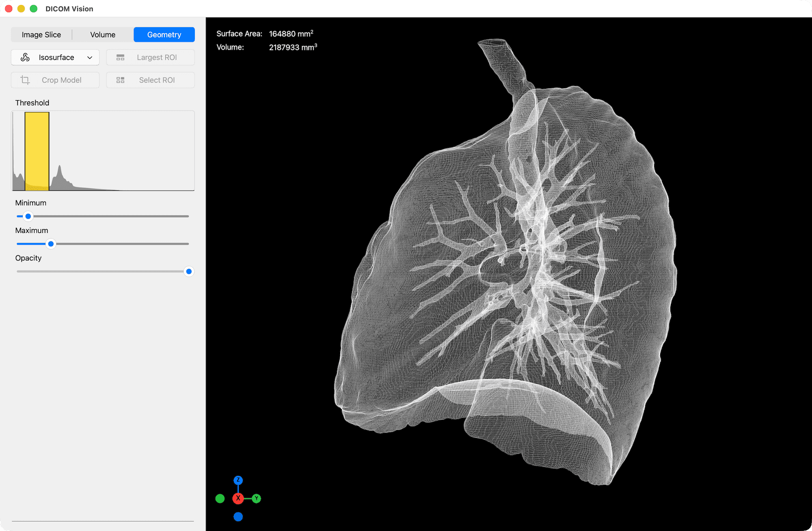The width and height of the screenshot is (812, 531).
Task: Open the rendering method picker
Action: 55,57
